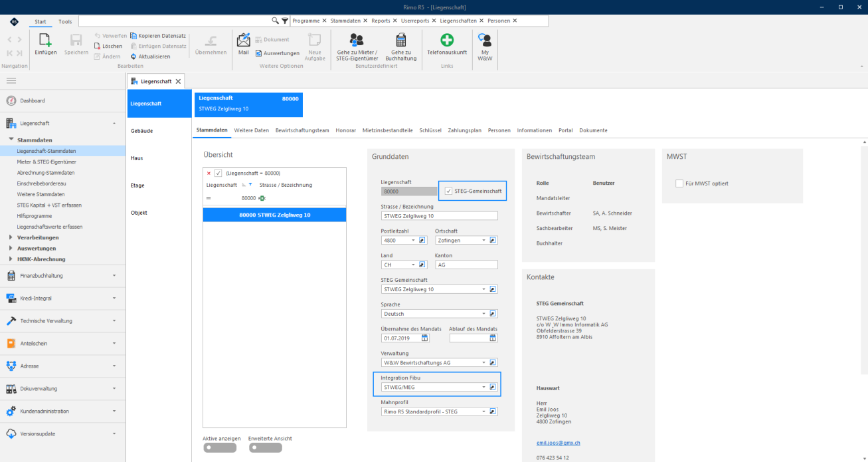Open Land lookup button
868x462 pixels.
(x=422, y=265)
